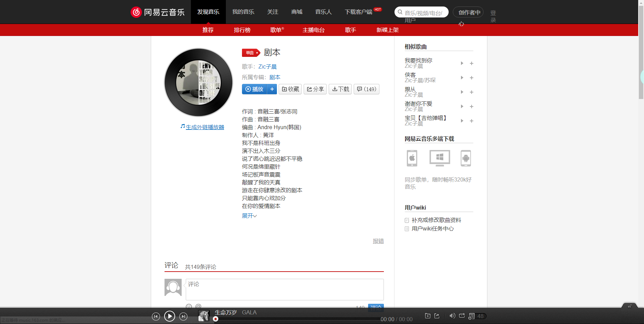Click the Android download icon under 多端下载
Image resolution: width=644 pixels, height=324 pixels.
(465, 158)
